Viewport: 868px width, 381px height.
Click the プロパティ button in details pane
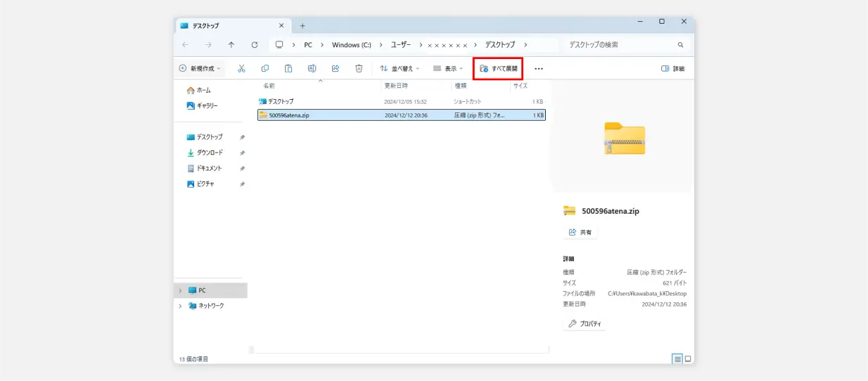pyautogui.click(x=585, y=324)
